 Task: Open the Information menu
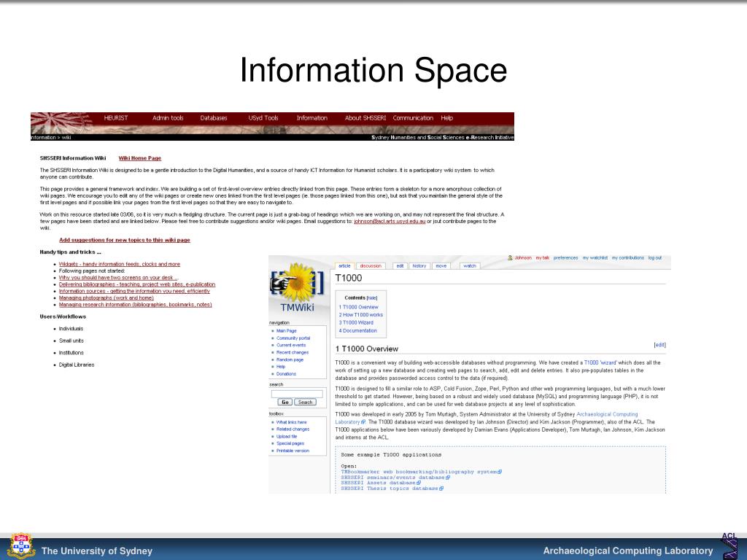(312, 118)
